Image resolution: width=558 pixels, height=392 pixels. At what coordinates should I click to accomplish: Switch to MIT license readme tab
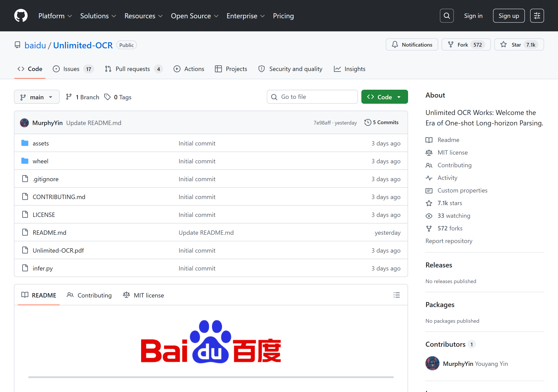[143, 295]
